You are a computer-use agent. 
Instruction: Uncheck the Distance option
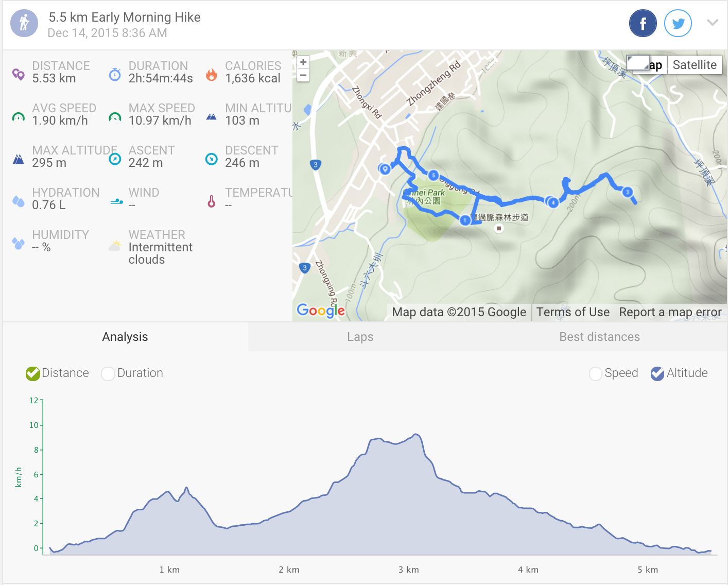(33, 373)
